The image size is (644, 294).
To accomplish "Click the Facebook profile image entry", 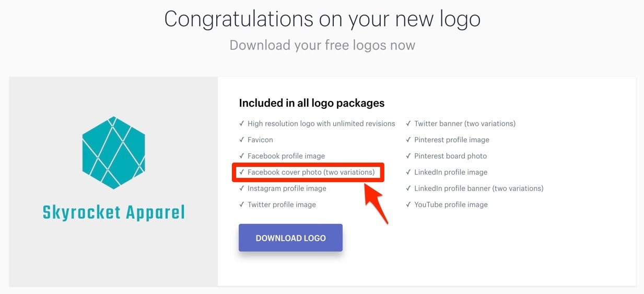I will point(286,156).
